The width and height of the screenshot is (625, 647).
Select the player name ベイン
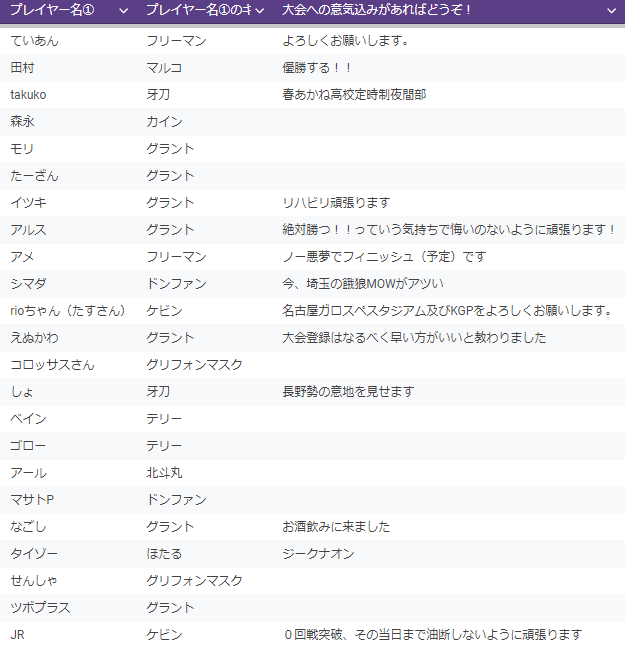28,419
